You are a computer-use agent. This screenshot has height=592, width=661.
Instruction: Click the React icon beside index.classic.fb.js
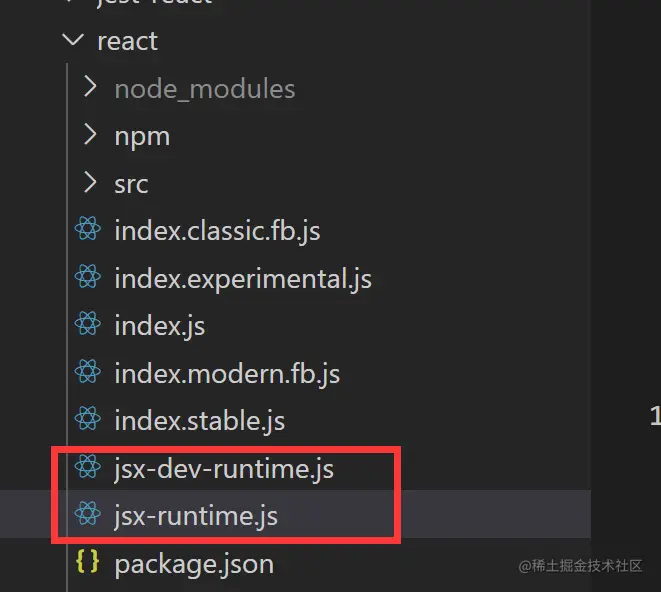pyautogui.click(x=88, y=229)
